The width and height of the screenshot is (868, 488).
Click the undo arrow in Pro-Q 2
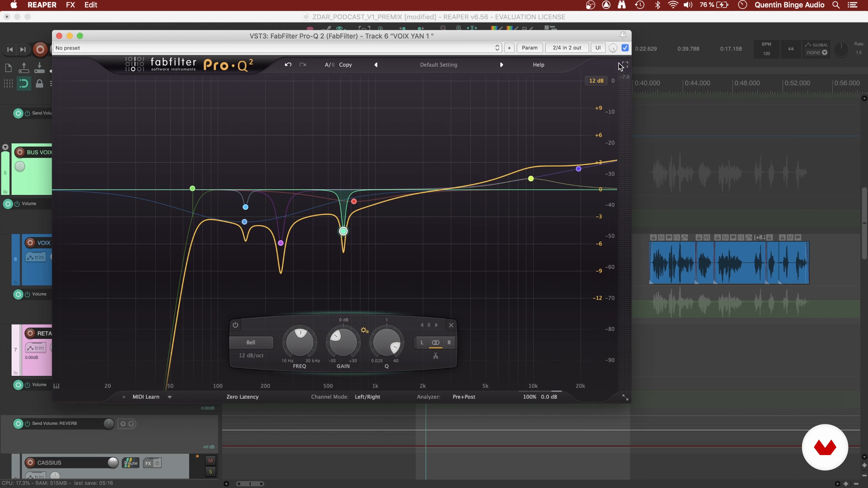tap(288, 65)
